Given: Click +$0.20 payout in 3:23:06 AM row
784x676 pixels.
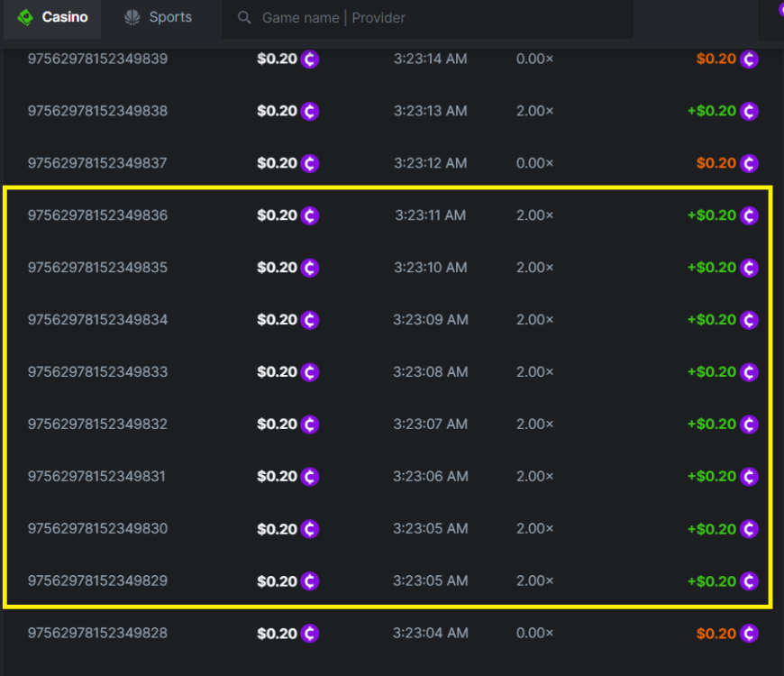Looking at the screenshot, I should click(711, 476).
